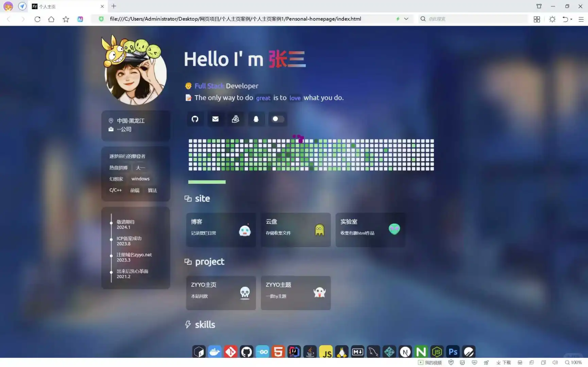Click the MySQL dolphin skill icon
Screen dimensions: 588x367
[x=373, y=352]
